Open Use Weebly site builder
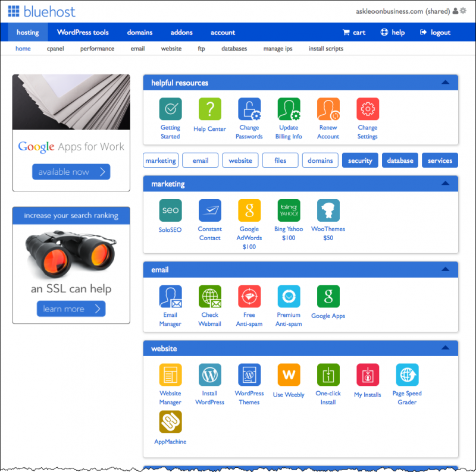 point(289,375)
